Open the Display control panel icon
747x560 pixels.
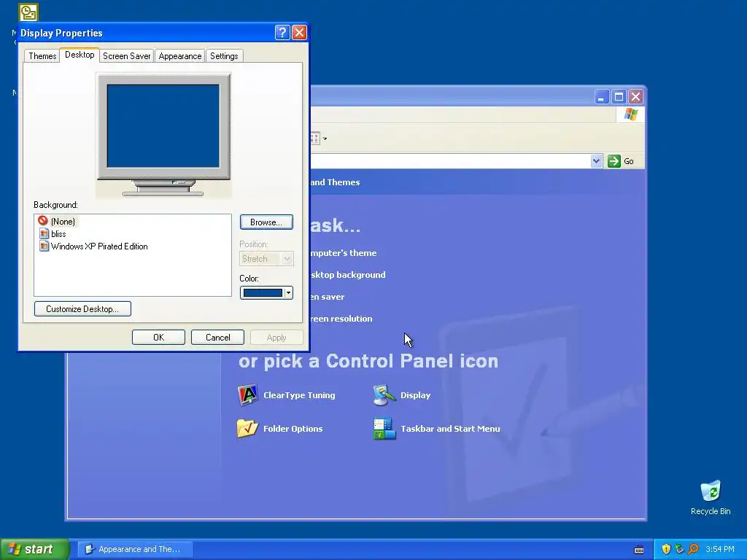pos(385,395)
